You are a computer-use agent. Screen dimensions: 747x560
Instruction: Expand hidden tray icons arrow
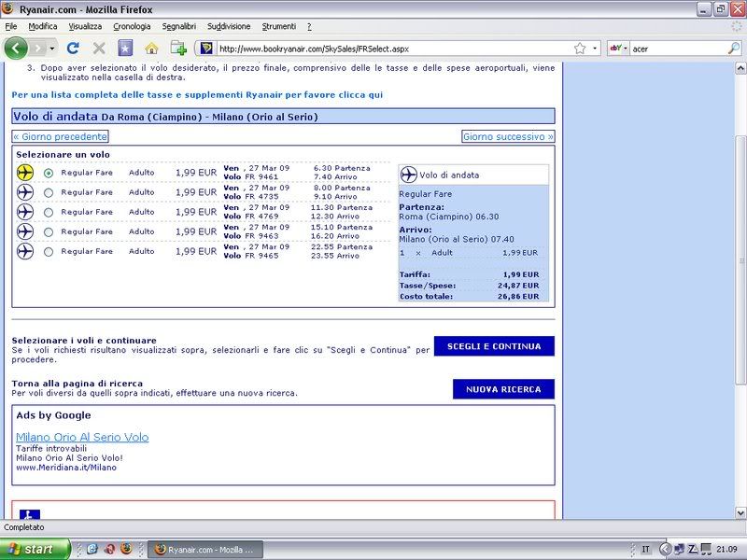click(666, 549)
